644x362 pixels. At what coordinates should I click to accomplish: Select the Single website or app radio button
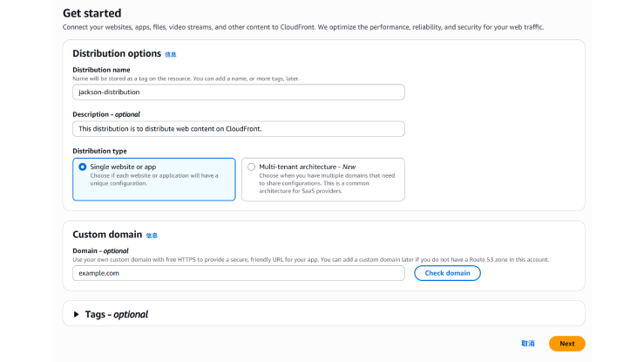(83, 167)
